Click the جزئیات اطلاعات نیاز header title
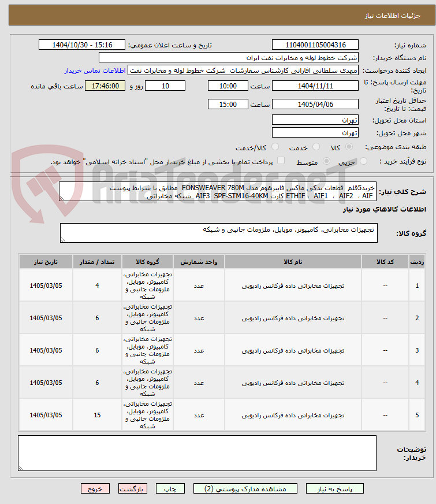The image size is (436, 504). point(392,16)
